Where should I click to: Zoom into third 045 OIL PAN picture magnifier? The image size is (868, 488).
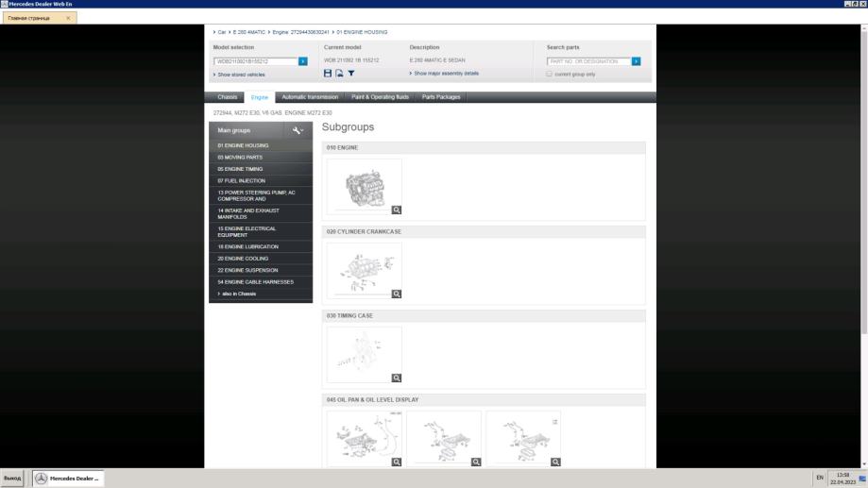click(555, 462)
